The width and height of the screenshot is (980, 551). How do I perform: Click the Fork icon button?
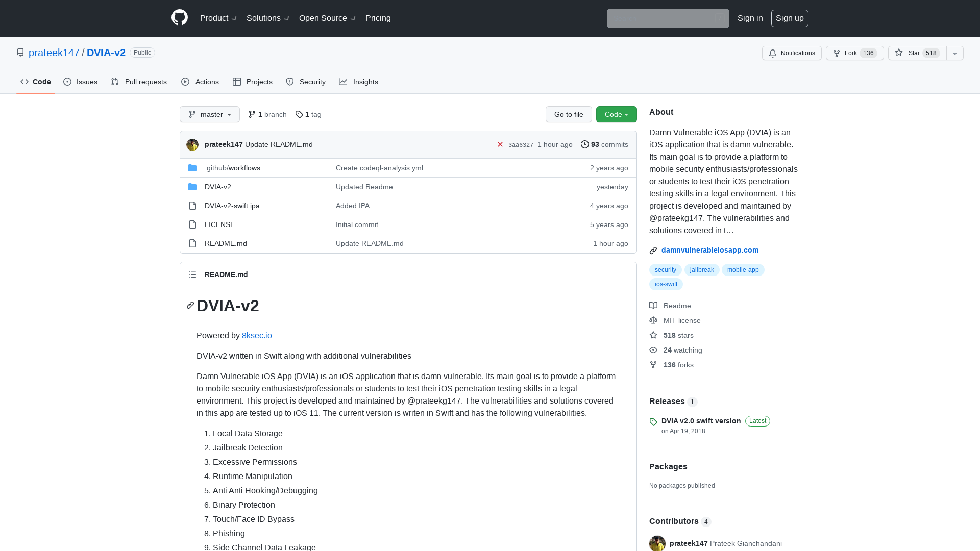837,53
